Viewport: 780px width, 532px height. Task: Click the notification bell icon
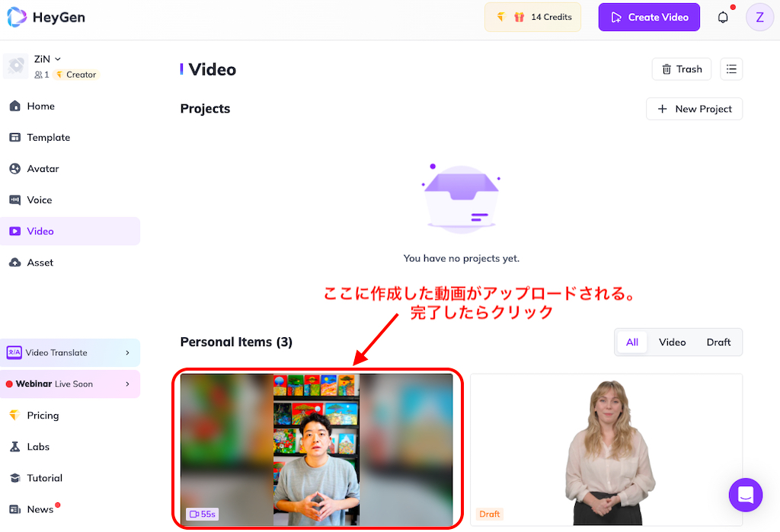(x=723, y=18)
